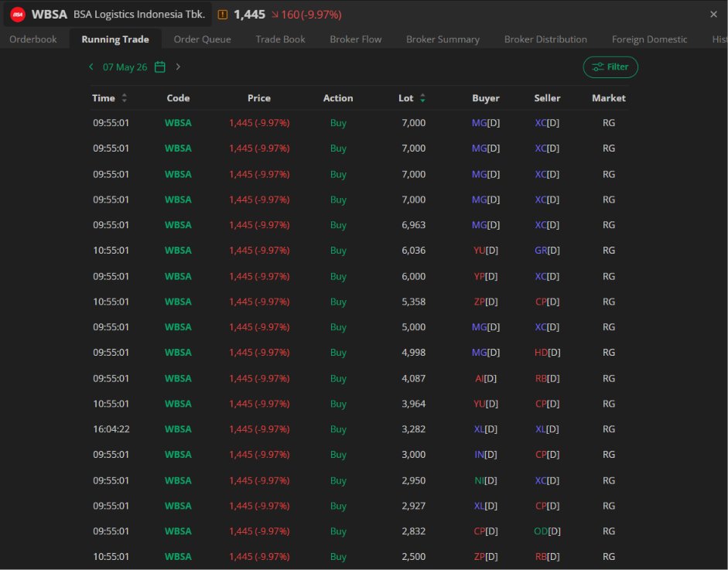Select lot value 6,963 cell

[x=414, y=224]
